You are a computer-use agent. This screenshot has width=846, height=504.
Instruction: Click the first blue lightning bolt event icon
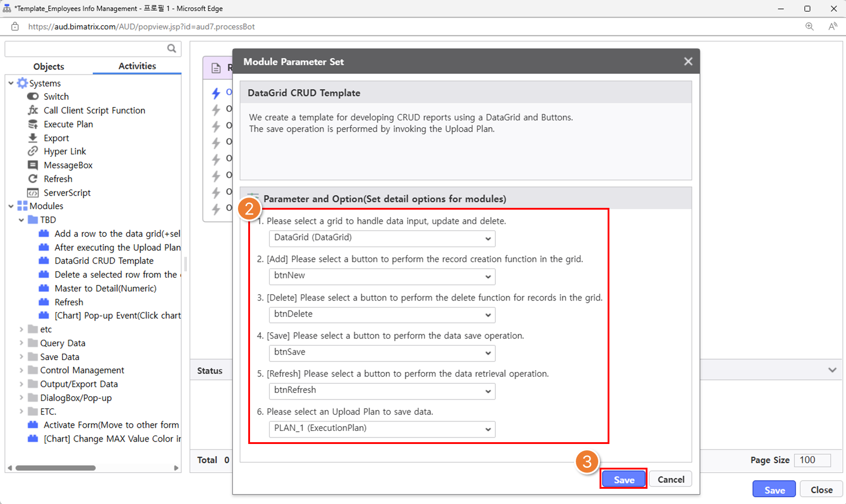[216, 93]
